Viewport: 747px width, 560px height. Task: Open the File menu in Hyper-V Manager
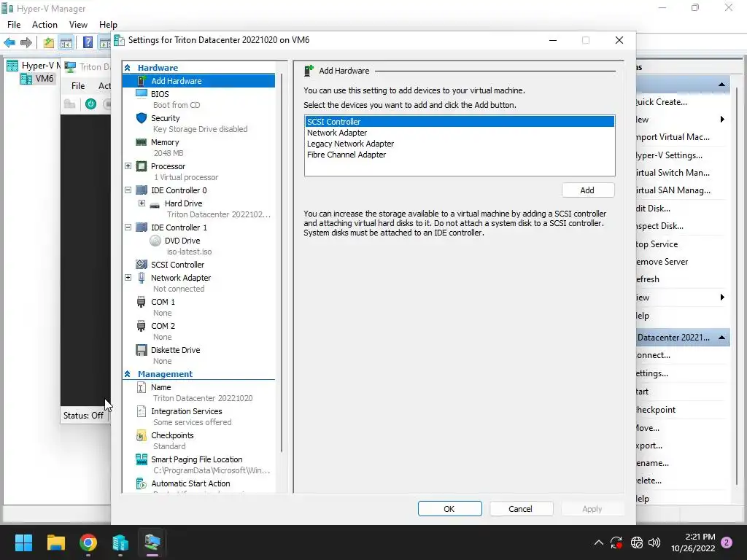[x=14, y=24]
